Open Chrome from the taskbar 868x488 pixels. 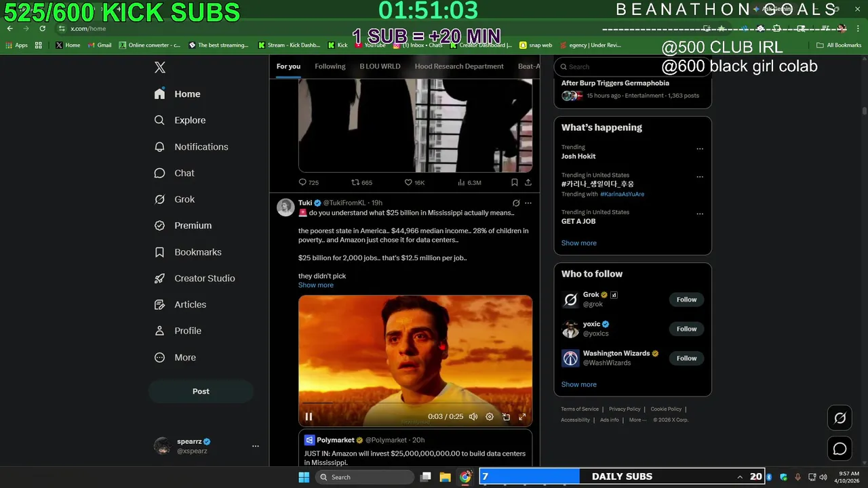(465, 477)
